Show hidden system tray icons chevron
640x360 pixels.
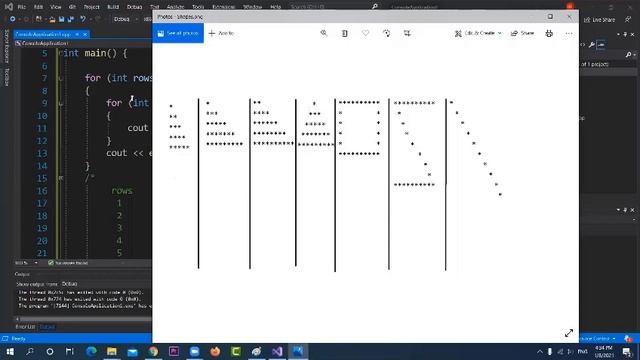click(x=540, y=351)
